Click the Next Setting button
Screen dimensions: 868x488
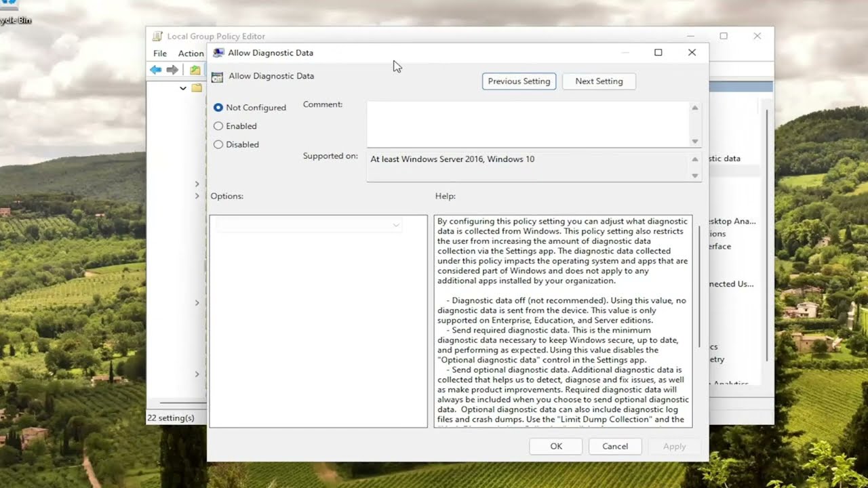pyautogui.click(x=599, y=81)
